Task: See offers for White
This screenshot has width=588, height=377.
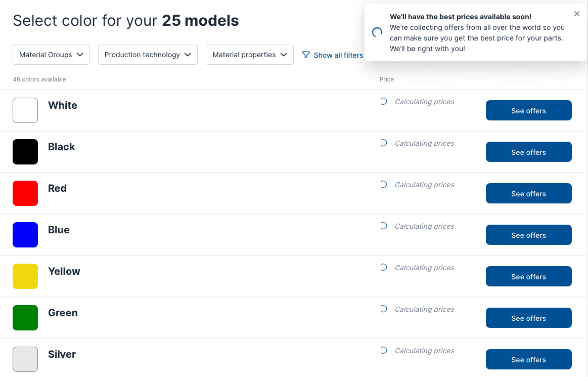Action: (529, 110)
